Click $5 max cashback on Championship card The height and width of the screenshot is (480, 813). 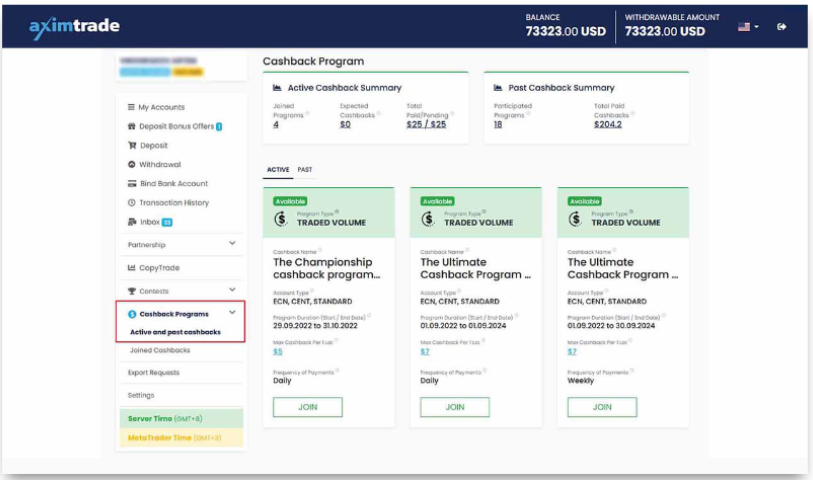[278, 352]
